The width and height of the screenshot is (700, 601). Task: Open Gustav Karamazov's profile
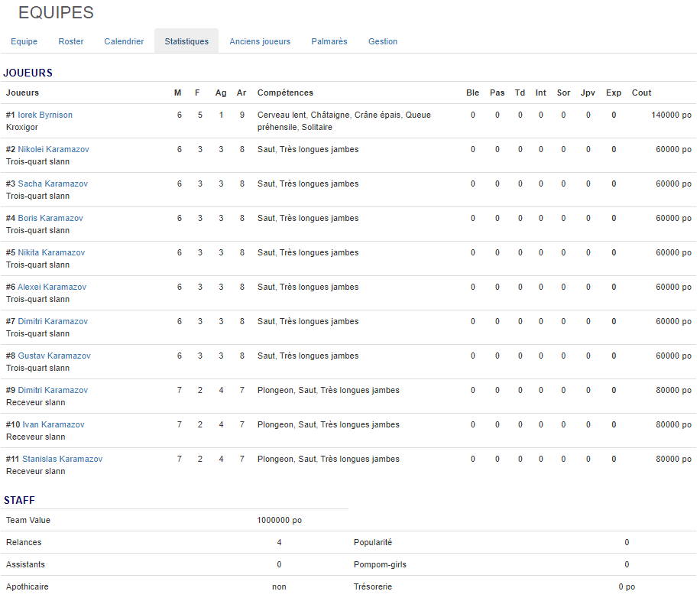coord(54,356)
